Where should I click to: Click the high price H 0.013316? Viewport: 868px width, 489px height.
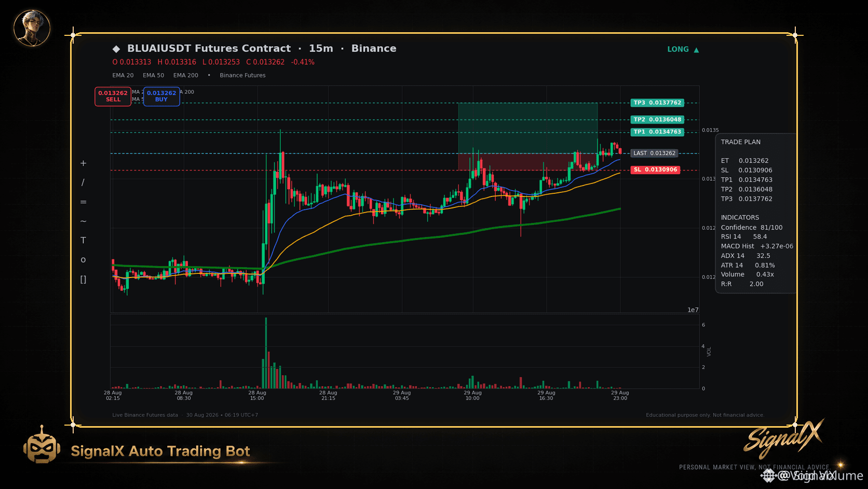[x=177, y=62]
